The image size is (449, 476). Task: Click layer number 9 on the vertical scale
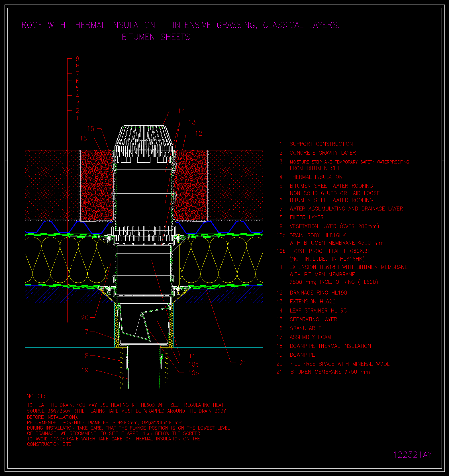coord(77,59)
